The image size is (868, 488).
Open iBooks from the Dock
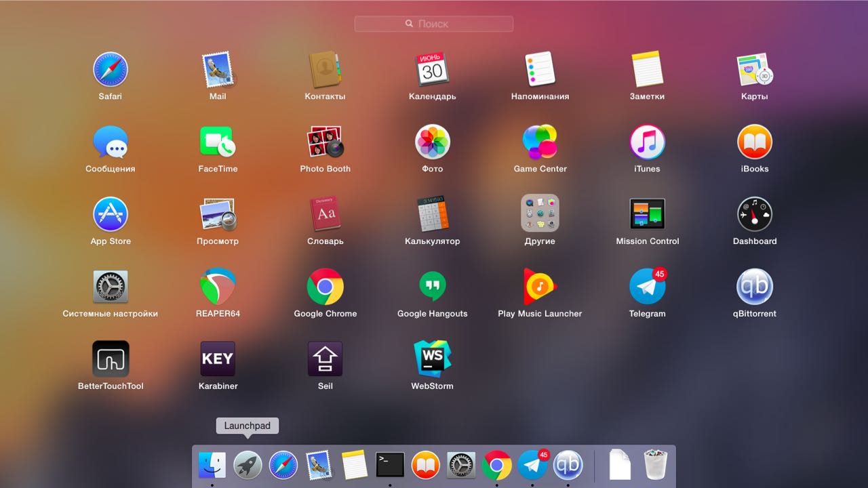(x=425, y=465)
